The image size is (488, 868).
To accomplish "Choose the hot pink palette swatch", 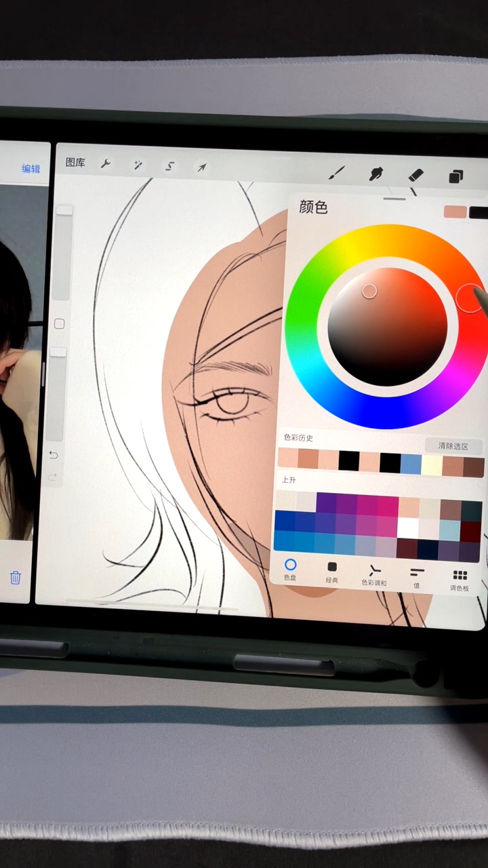I will (388, 507).
